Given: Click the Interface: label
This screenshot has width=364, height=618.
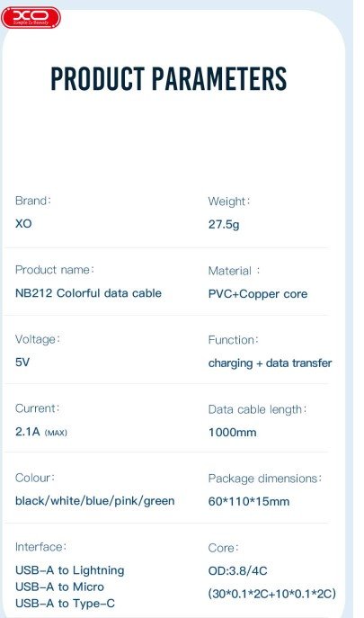Looking at the screenshot, I should tap(41, 547).
